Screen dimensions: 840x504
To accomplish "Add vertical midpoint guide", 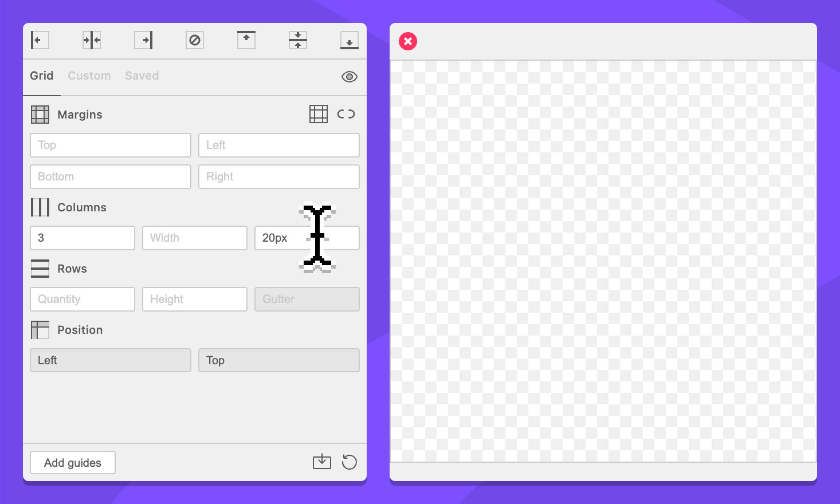I will (92, 40).
